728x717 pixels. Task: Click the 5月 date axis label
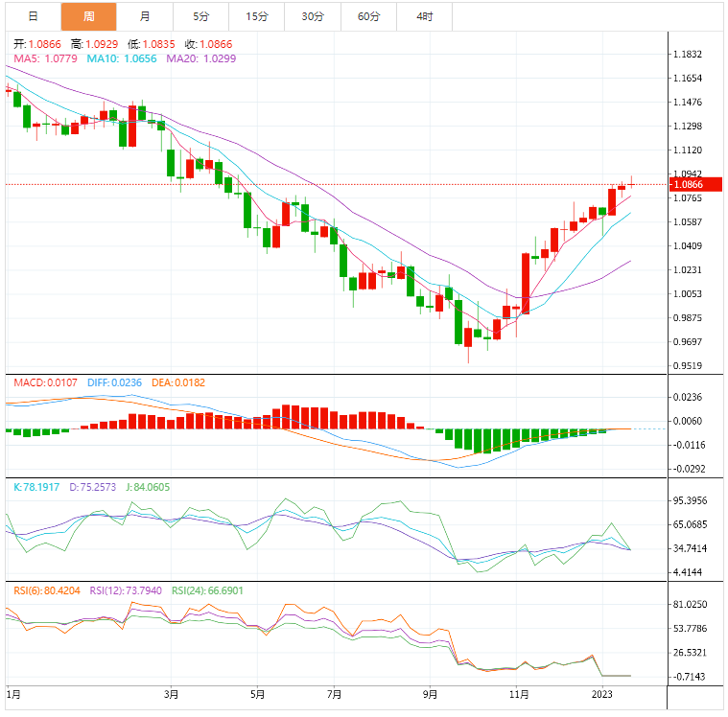pos(258,694)
